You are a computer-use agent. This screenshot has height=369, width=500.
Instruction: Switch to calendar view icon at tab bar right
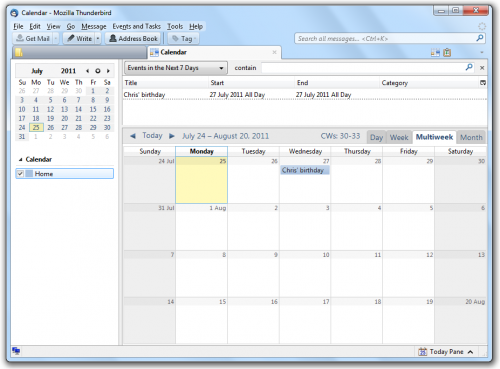pyautogui.click(x=435, y=52)
